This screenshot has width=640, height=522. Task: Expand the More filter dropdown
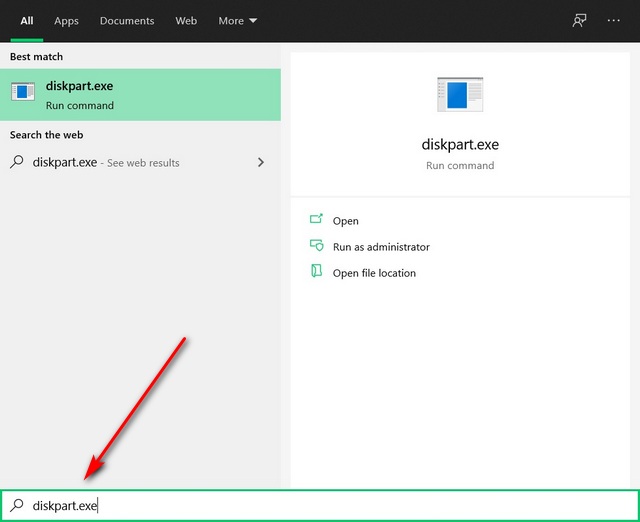(237, 20)
